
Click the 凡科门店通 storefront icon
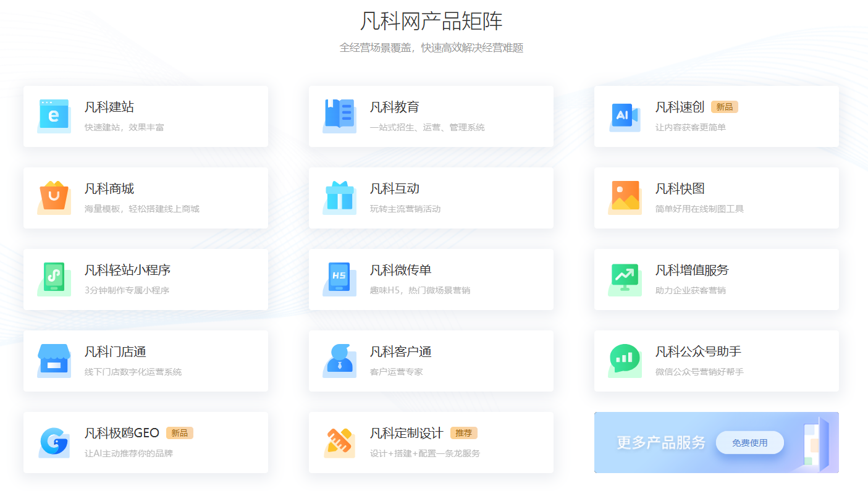[54, 360]
